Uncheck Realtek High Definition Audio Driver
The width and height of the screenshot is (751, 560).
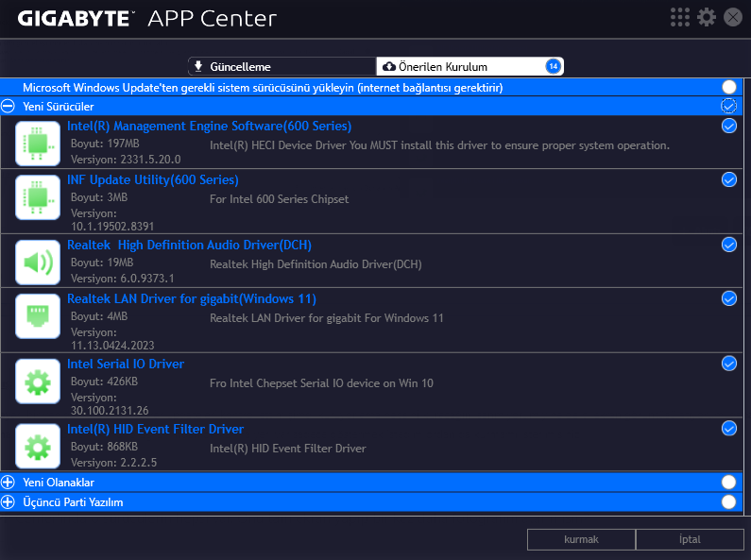pyautogui.click(x=728, y=245)
